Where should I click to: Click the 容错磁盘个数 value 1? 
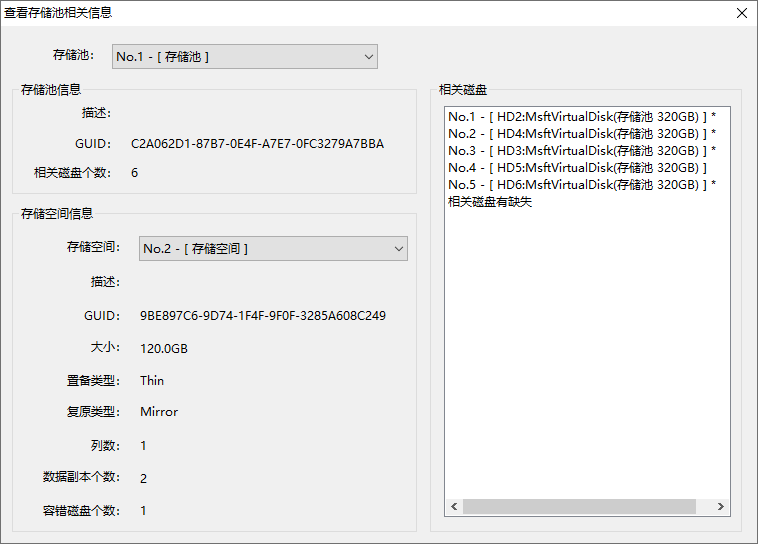[x=143, y=511]
